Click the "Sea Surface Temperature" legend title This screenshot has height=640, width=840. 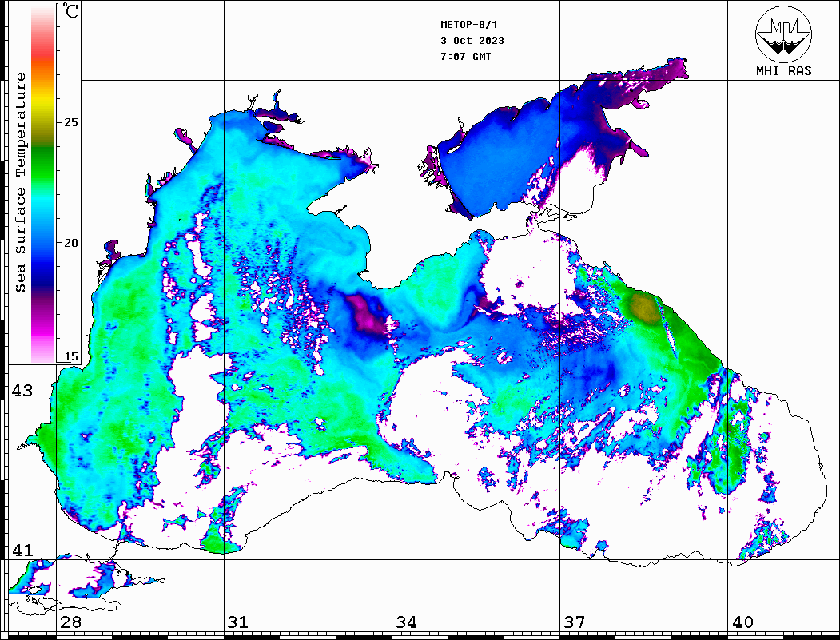[21, 183]
